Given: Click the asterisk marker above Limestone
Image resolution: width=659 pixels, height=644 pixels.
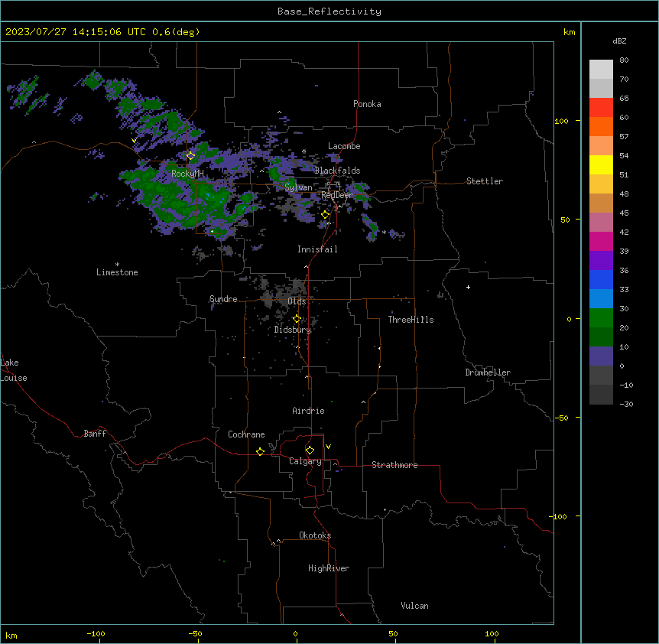Looking at the screenshot, I should pos(117,265).
